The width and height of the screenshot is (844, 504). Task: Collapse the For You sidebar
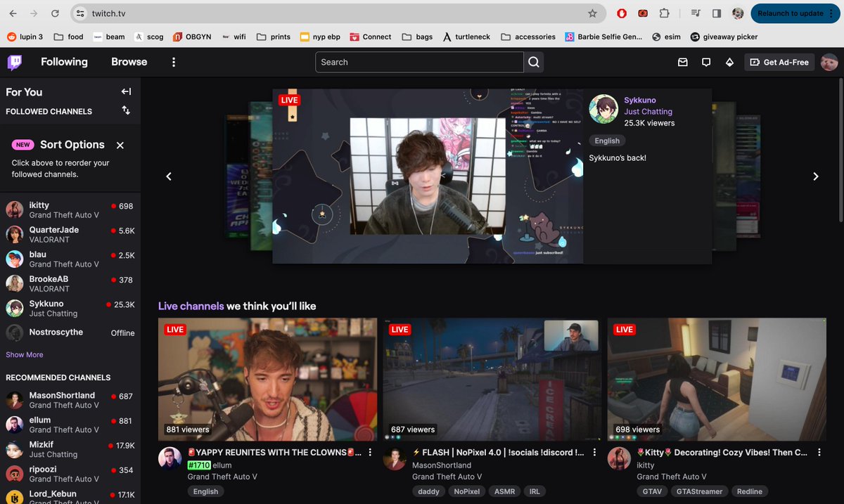click(126, 91)
